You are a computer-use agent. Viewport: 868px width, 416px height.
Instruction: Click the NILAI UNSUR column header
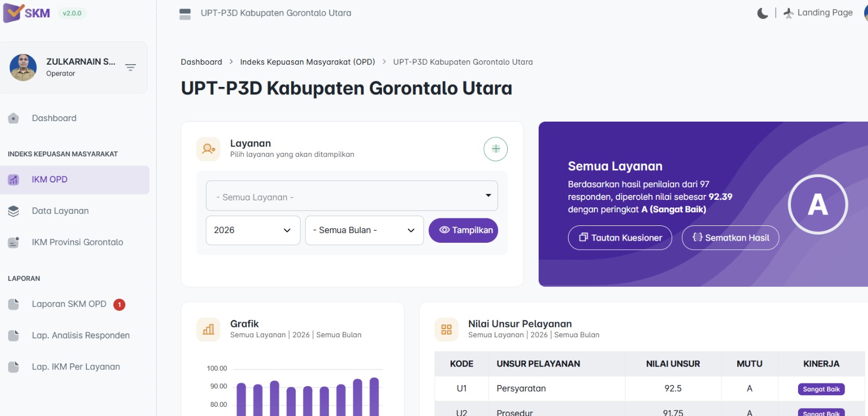pos(673,364)
